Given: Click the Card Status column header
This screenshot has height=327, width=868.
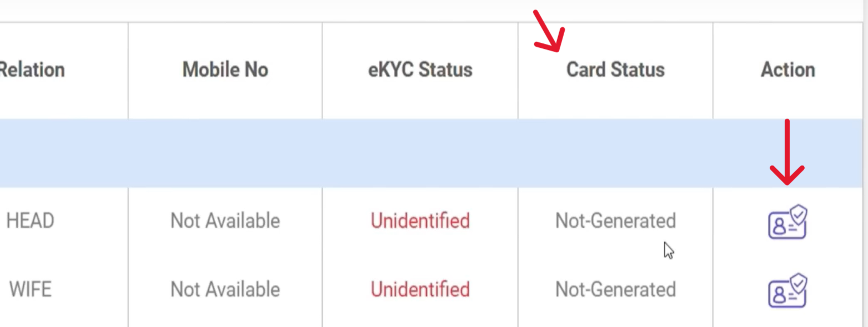Looking at the screenshot, I should [615, 69].
